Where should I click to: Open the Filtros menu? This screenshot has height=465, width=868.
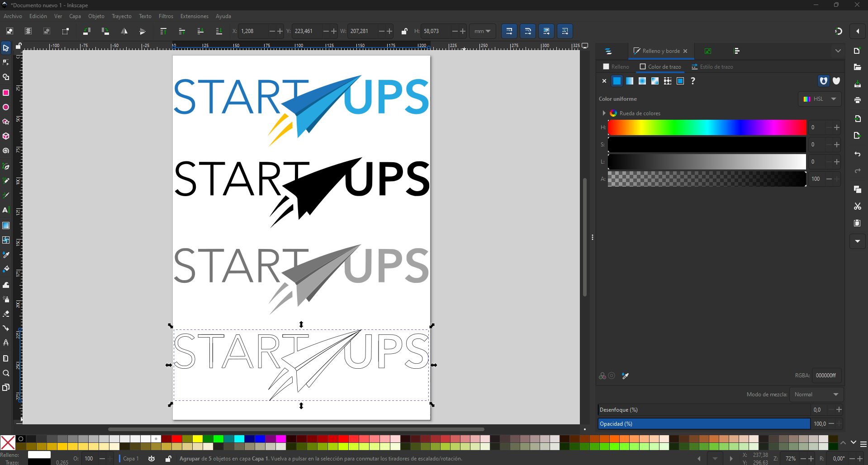[166, 16]
